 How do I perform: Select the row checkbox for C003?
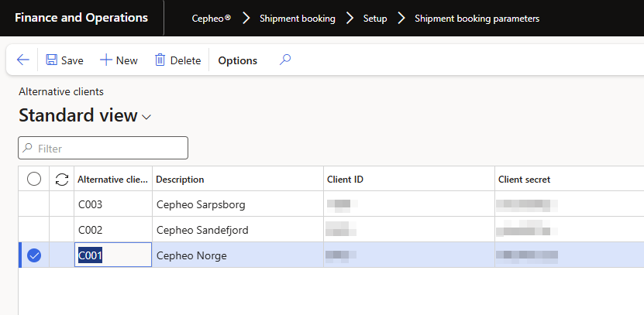click(x=34, y=205)
